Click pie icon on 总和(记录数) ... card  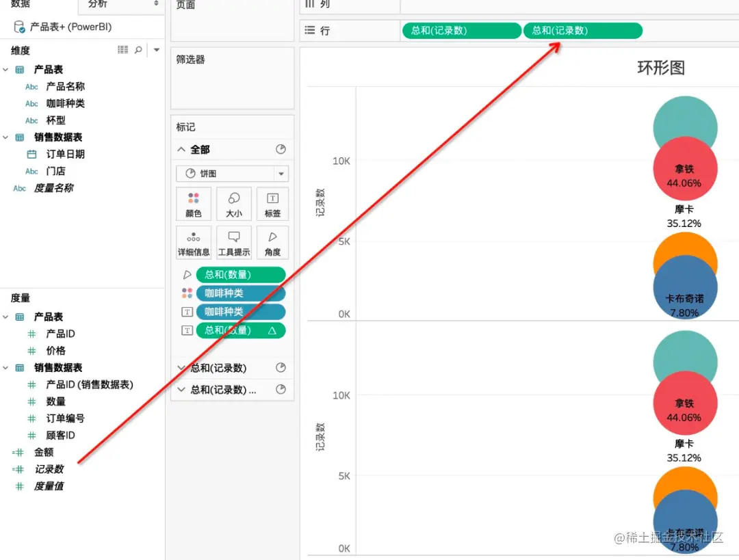point(281,389)
